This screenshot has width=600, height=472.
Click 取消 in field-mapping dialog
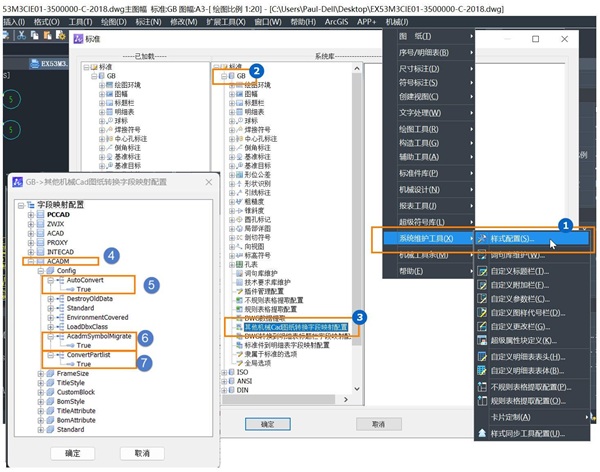pyautogui.click(x=142, y=454)
